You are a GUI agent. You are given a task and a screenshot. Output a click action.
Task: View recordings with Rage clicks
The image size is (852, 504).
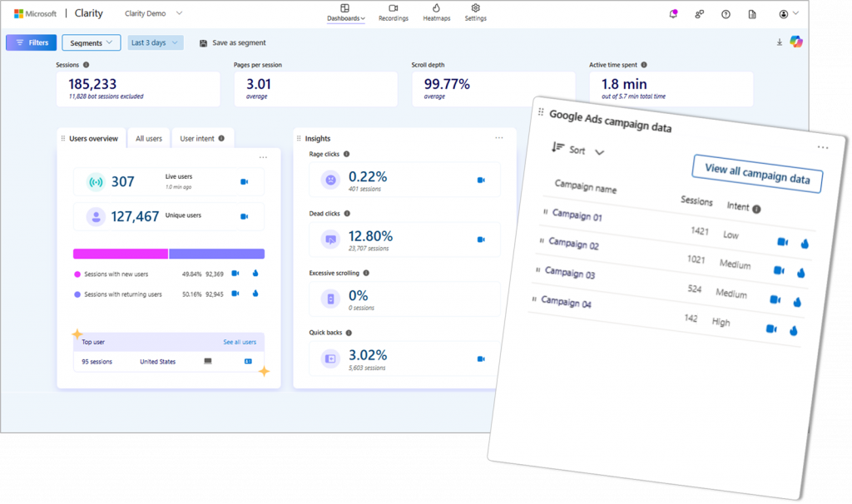[x=481, y=180]
